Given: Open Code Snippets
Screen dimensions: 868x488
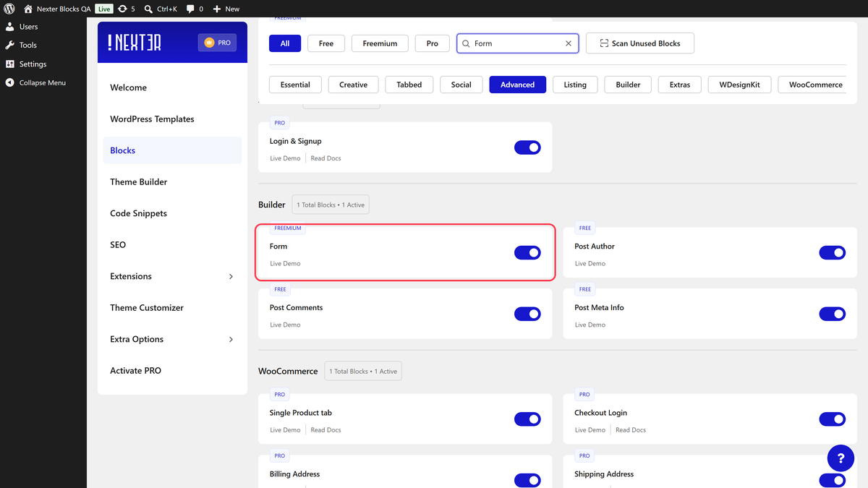Looking at the screenshot, I should [x=172, y=213].
